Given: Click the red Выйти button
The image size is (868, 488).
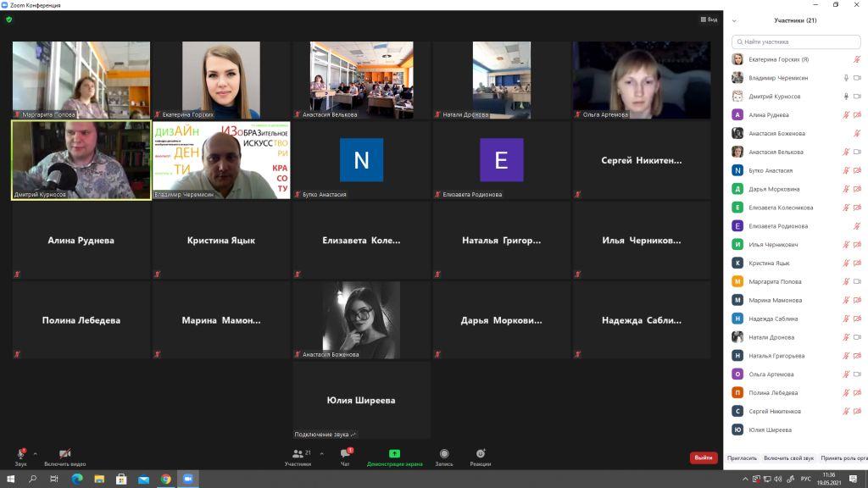Looking at the screenshot, I should (x=704, y=457).
